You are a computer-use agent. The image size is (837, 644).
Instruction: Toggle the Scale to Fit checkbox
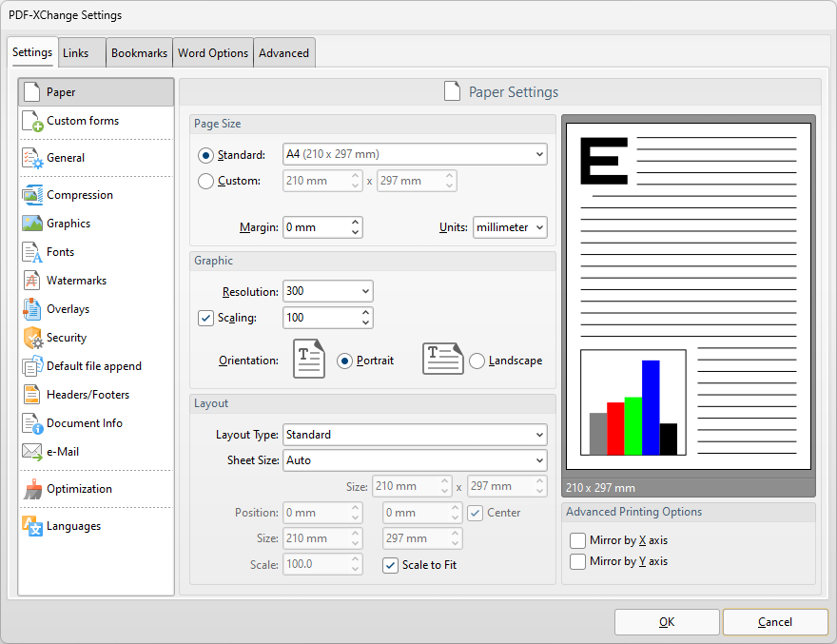(x=390, y=565)
